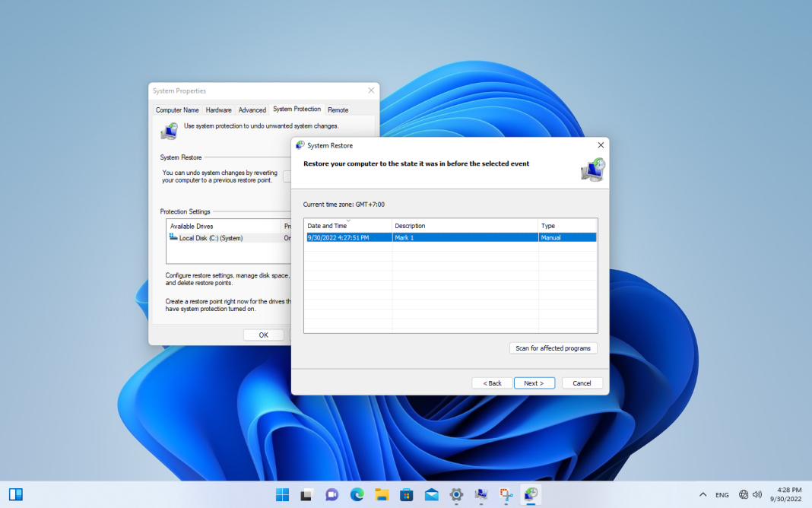The width and height of the screenshot is (812, 508).
Task: Open Settings gear in taskbar
Action: 456,494
